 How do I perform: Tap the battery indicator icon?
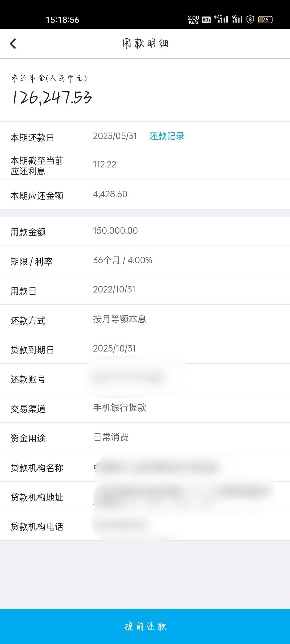(x=266, y=20)
